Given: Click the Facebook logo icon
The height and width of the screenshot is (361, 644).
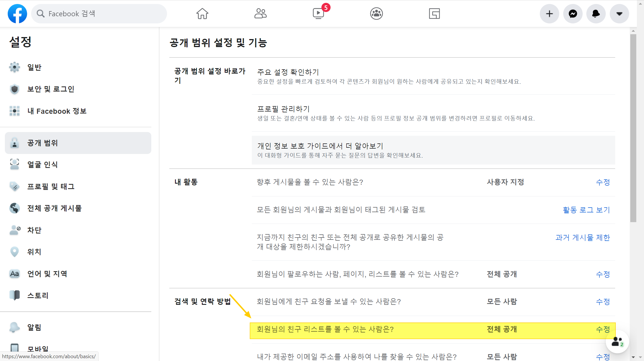Looking at the screenshot, I should pyautogui.click(x=17, y=14).
